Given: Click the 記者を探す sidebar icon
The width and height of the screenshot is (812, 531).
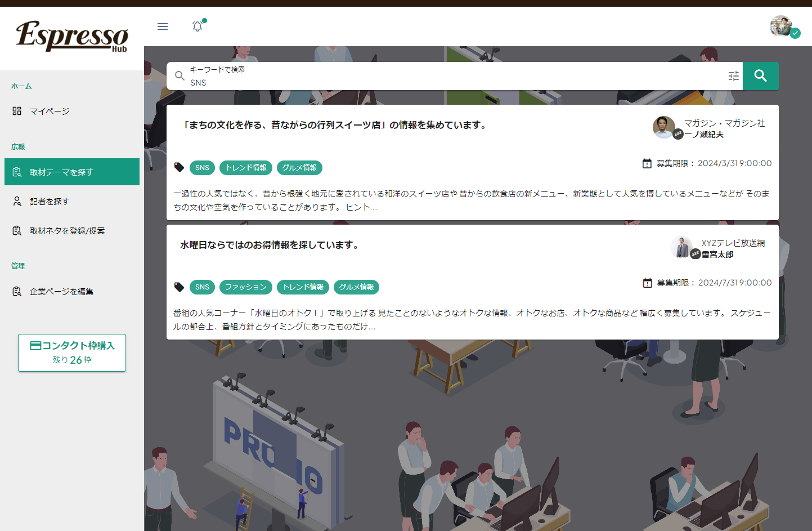Looking at the screenshot, I should click(17, 201).
